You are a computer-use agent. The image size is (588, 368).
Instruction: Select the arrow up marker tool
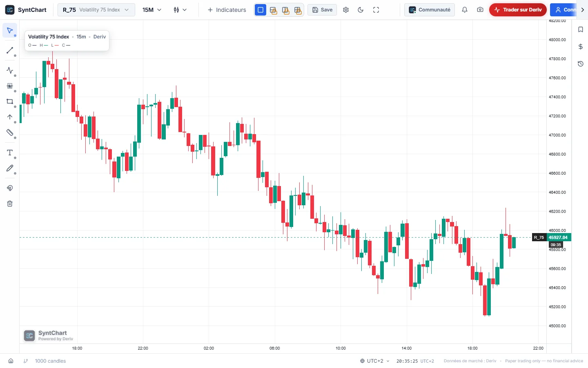(10, 117)
